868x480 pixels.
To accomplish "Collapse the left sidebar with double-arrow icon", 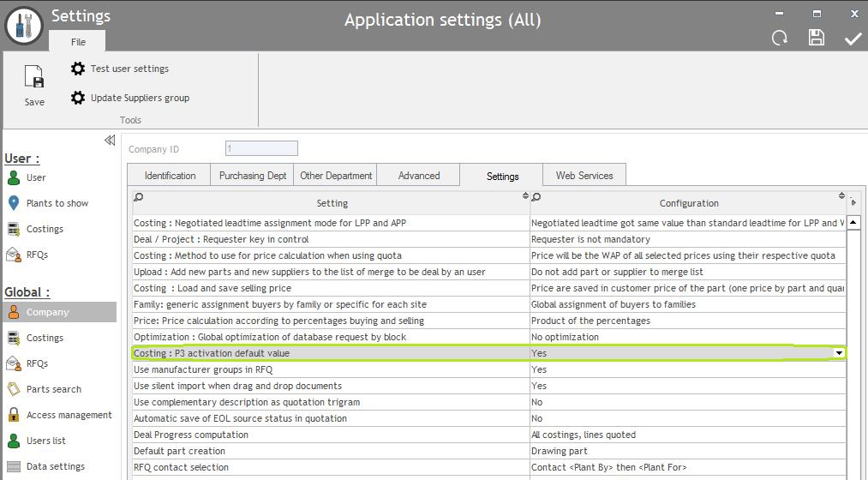I will coord(110,141).
